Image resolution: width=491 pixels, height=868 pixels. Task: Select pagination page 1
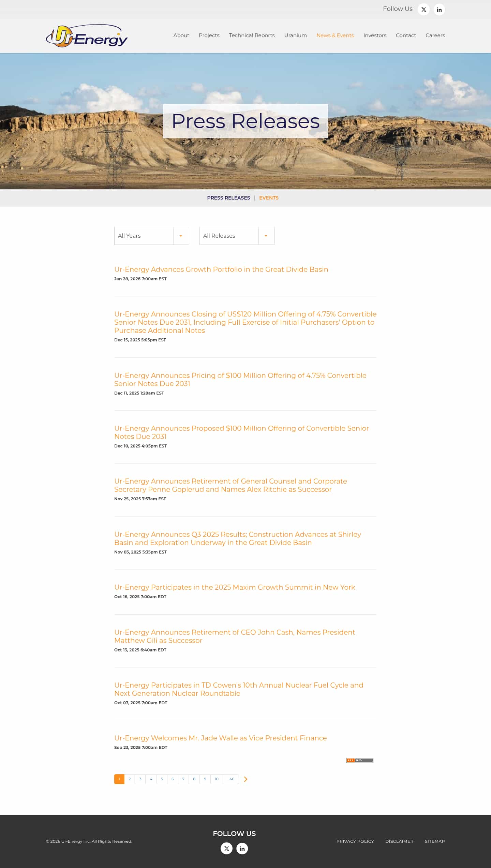(119, 779)
